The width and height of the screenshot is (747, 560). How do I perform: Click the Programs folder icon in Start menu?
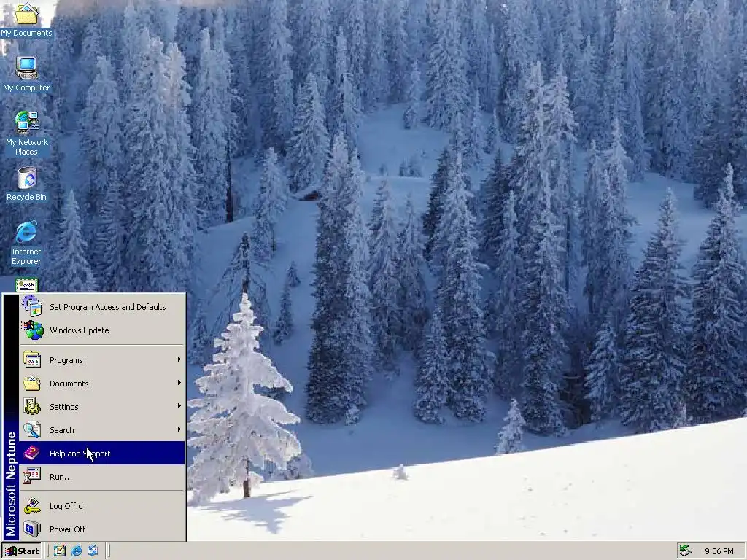32,360
